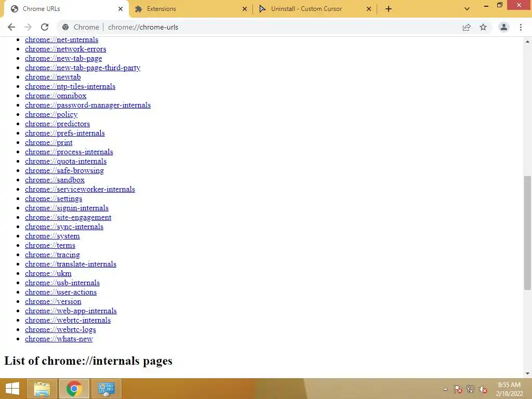
Task: Open chrome://network-errors link
Action: (x=65, y=49)
